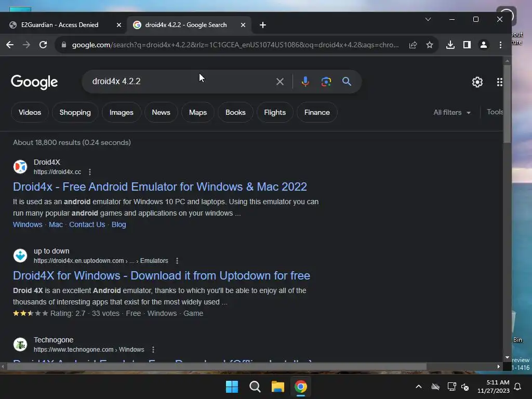The image size is (532, 399).
Task: Filter results by Maps
Action: pos(198,112)
